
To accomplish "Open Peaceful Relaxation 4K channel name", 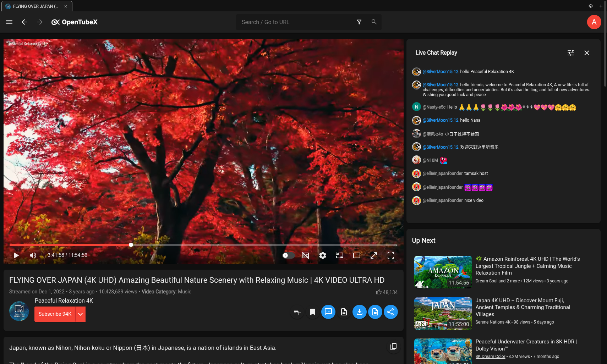I will pyautogui.click(x=64, y=300).
